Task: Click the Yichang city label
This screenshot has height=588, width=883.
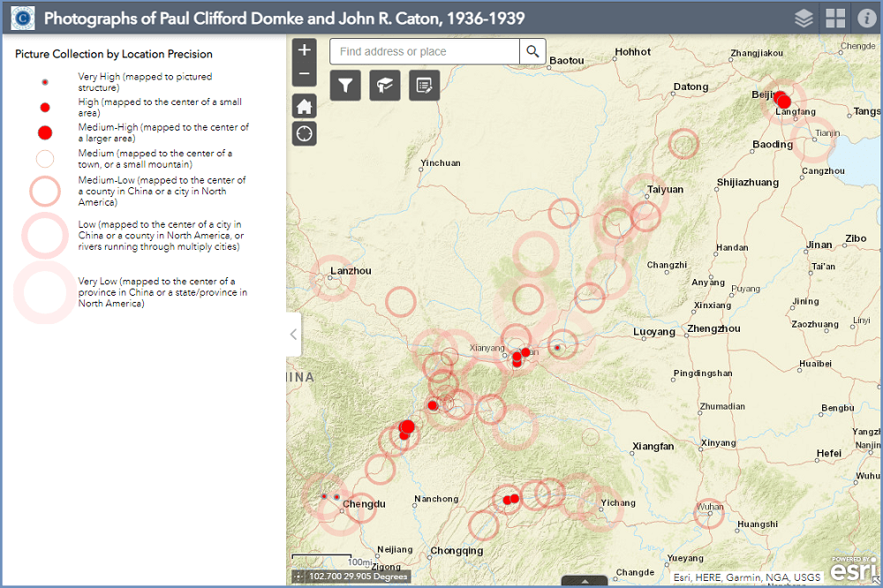Action: (618, 503)
